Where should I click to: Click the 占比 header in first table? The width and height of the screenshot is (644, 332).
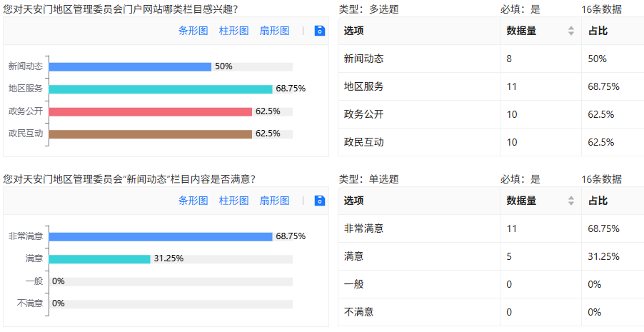pyautogui.click(x=598, y=31)
